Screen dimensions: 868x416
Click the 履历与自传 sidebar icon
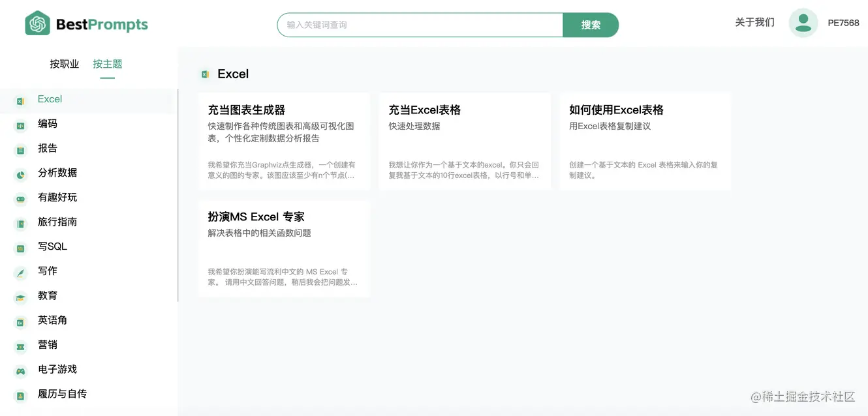(20, 395)
